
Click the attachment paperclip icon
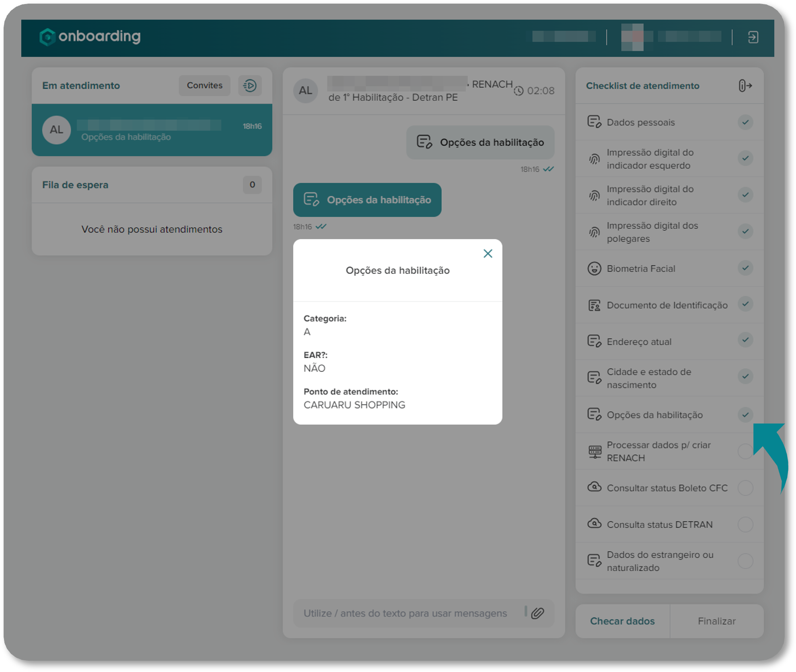tap(537, 613)
